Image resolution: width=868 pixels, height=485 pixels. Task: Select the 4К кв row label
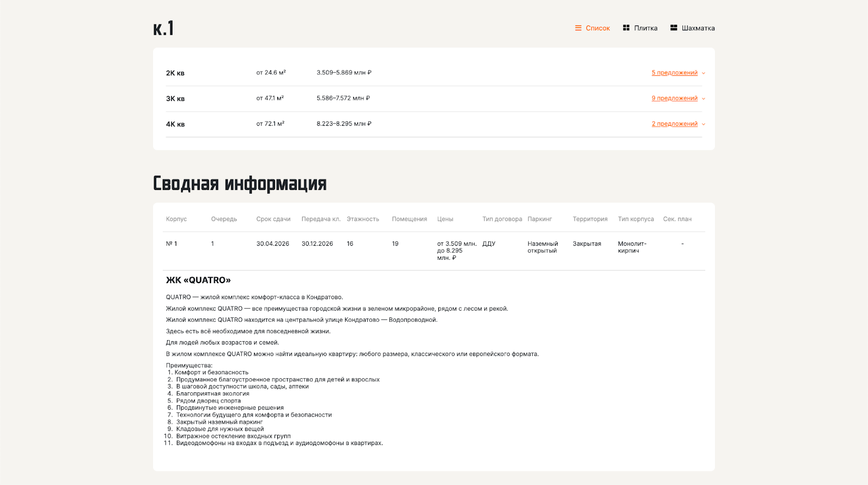pos(175,124)
